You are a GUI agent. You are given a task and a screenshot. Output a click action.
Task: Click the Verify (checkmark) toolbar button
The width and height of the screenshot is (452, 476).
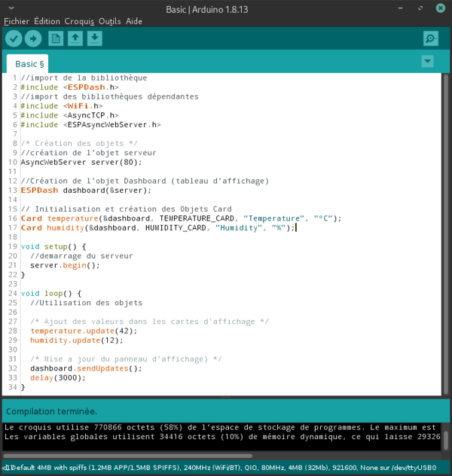click(14, 38)
